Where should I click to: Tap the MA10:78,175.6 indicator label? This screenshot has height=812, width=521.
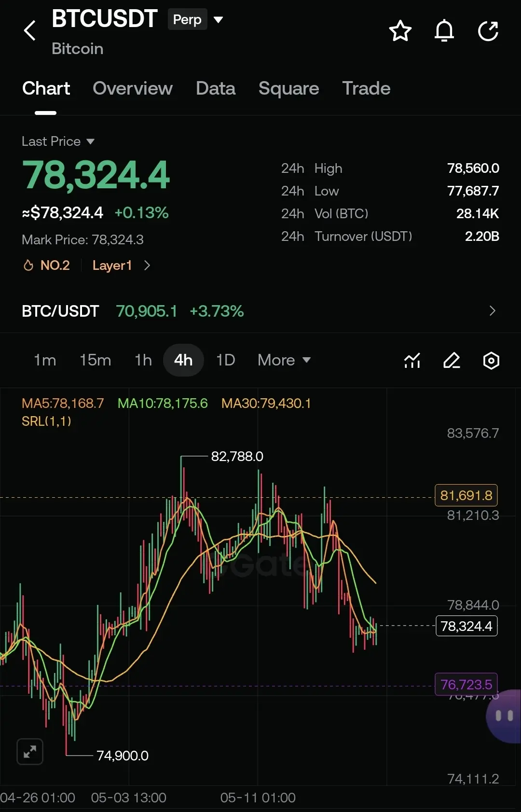click(163, 403)
